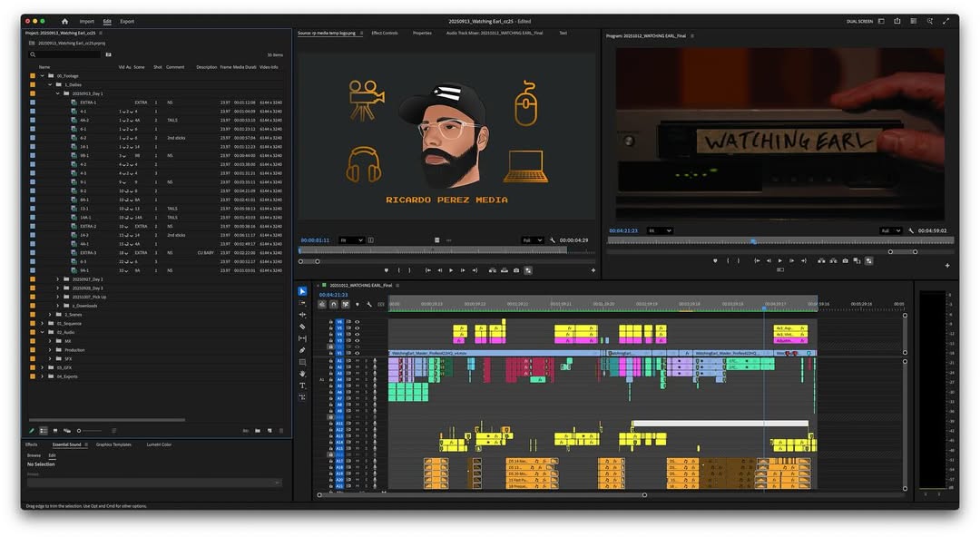Choose the Hand tool
This screenshot has height=537, width=980.
pyautogui.click(x=302, y=374)
